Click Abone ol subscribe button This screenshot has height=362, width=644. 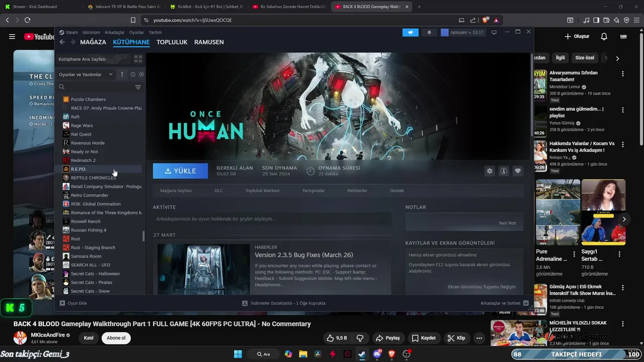point(116,338)
